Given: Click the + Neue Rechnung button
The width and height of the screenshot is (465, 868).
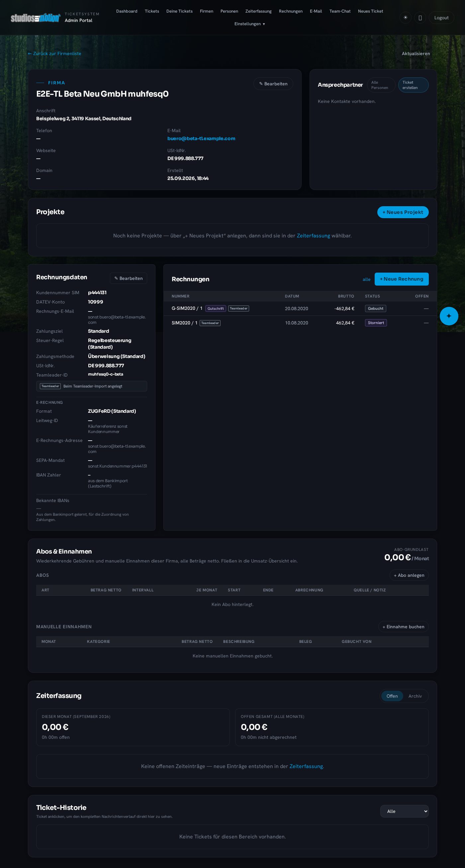Looking at the screenshot, I should click(402, 279).
